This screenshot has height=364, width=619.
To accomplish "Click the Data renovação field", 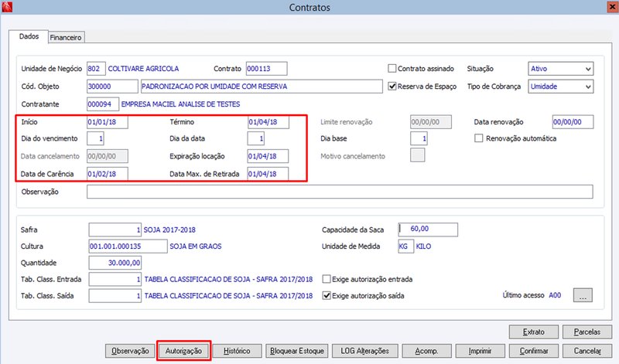I will coord(573,122).
